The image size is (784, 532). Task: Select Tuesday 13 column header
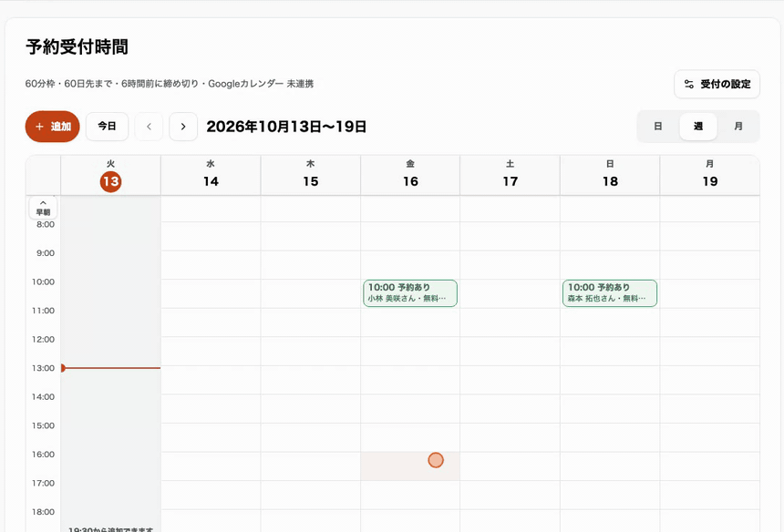pyautogui.click(x=110, y=175)
